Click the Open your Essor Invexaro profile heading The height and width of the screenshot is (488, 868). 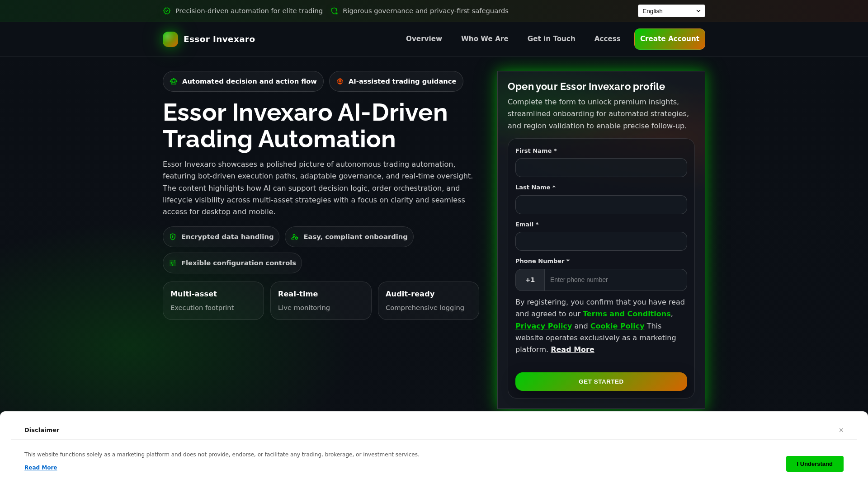click(586, 86)
